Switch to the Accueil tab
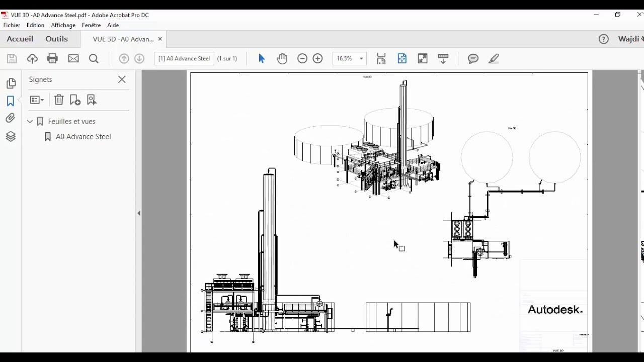This screenshot has height=362, width=644. [x=20, y=39]
